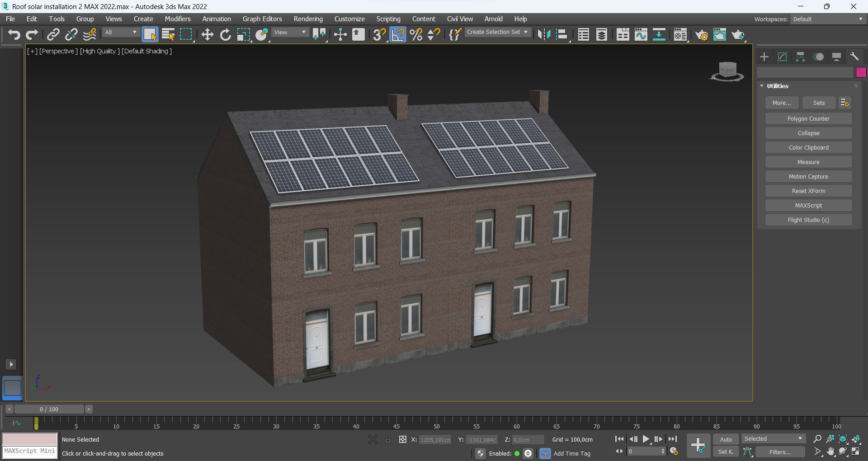Select the Select and Rotate tool

(x=225, y=34)
